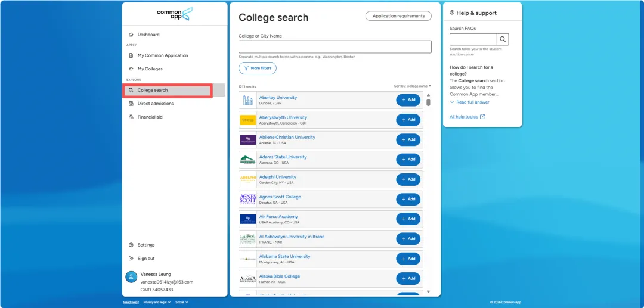Screen dimensions: 644x308
Task: Click the Help & support question icon
Action: click(452, 13)
